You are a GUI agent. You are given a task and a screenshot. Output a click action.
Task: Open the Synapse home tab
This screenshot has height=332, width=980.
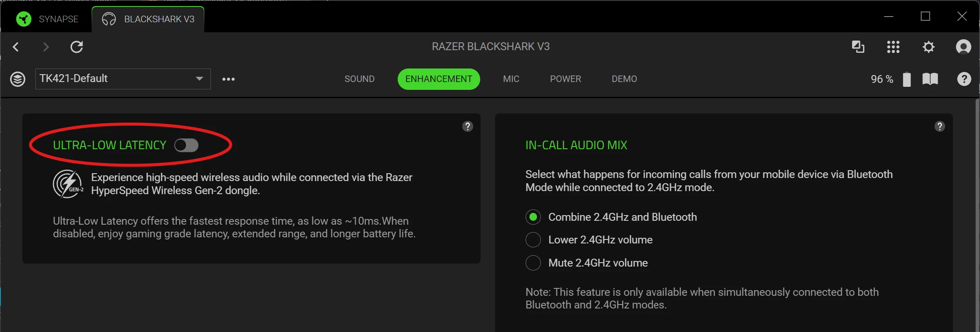[x=47, y=19]
